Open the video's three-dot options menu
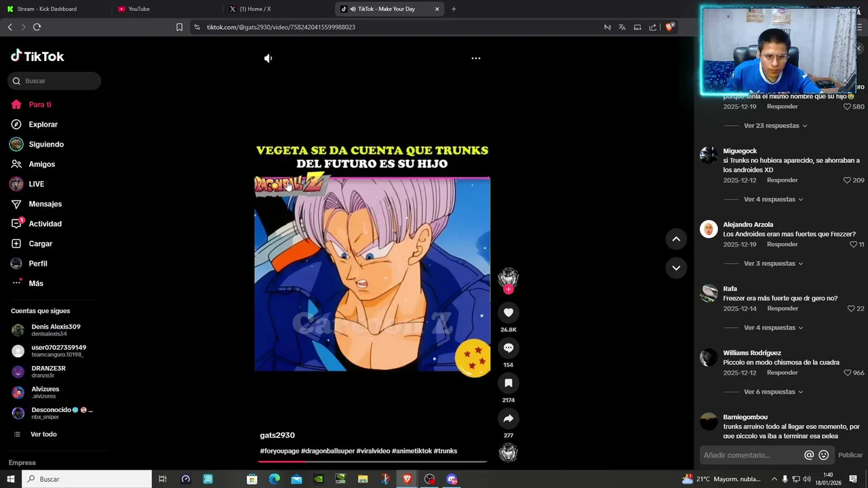Screen dimensions: 868x488 coord(476,58)
